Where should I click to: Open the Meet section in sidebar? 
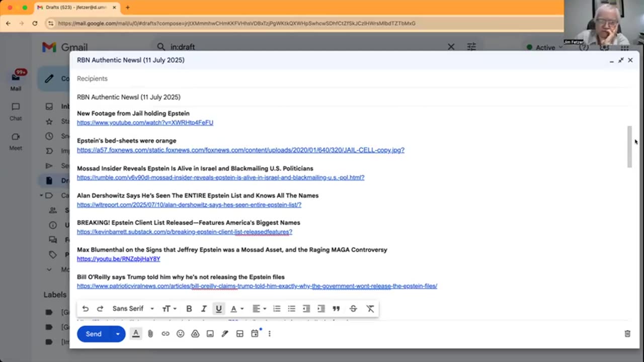coord(16,141)
